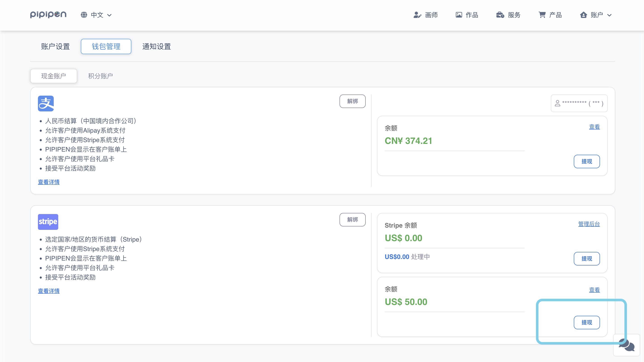
Task: Select the 现金账户 cash tab
Action: (x=53, y=76)
